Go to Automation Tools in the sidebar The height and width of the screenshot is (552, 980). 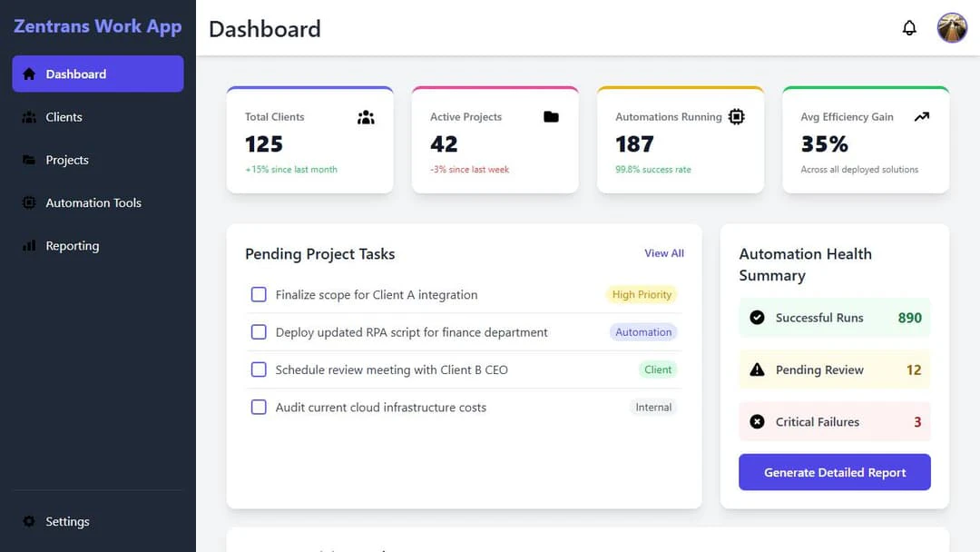click(x=93, y=203)
